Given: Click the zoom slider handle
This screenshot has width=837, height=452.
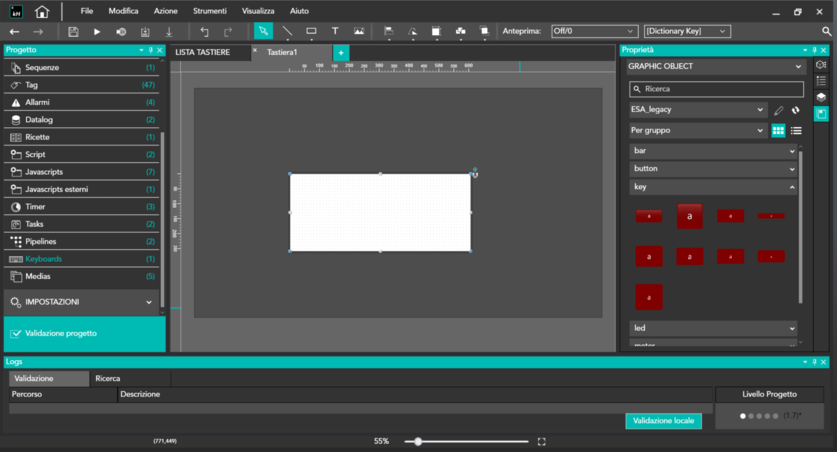Looking at the screenshot, I should [418, 441].
